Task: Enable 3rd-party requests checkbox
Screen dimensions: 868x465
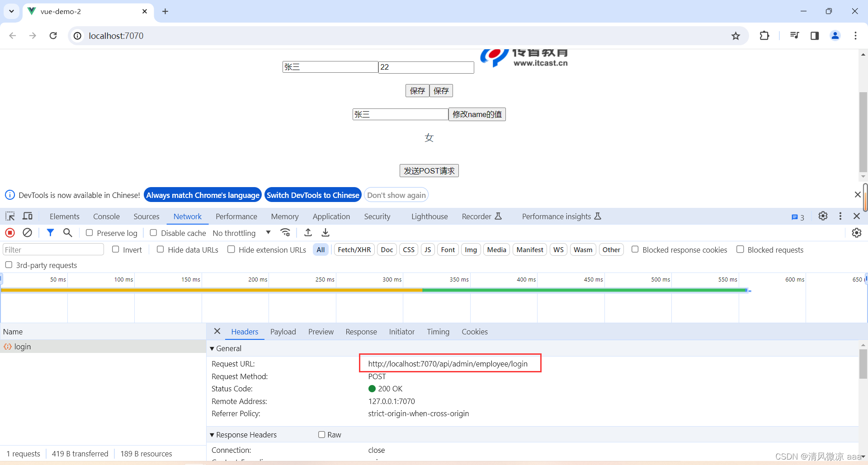Action: 9,265
